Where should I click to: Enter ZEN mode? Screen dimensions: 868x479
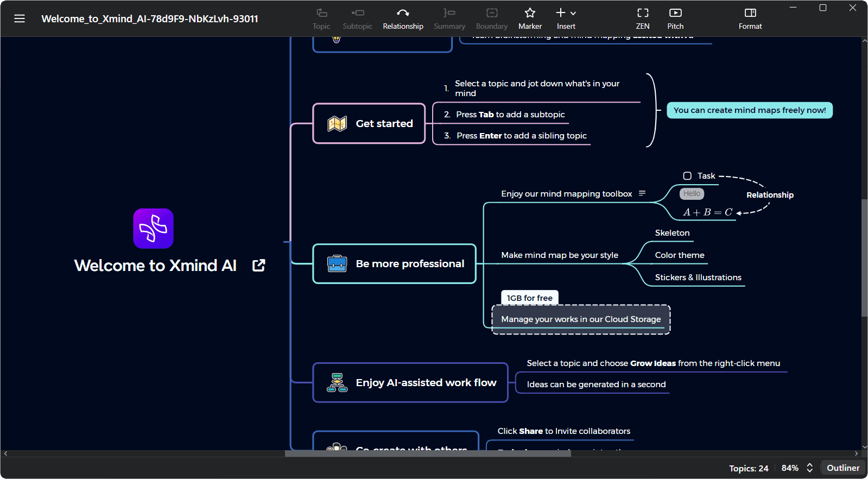[643, 18]
